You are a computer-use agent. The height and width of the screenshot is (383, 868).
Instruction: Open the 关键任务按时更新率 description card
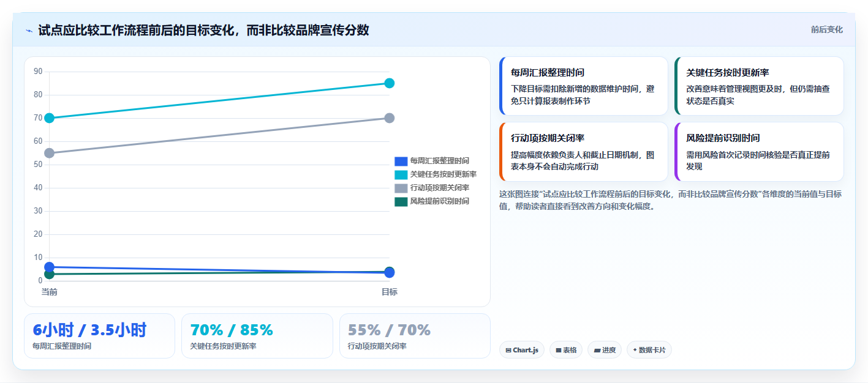click(x=759, y=86)
